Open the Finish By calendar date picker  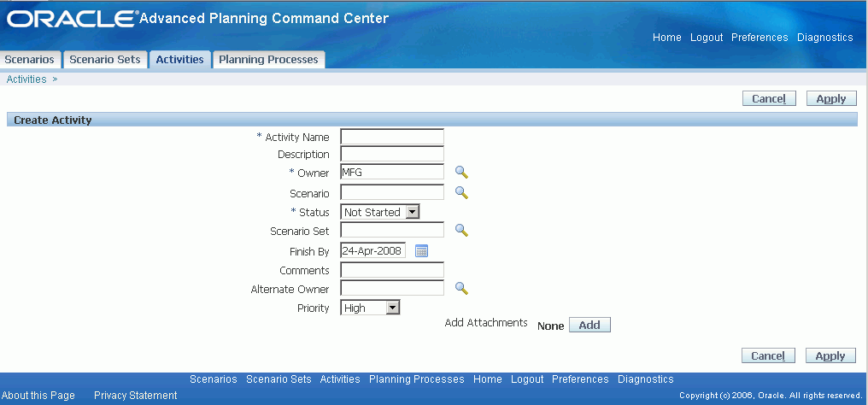(422, 251)
